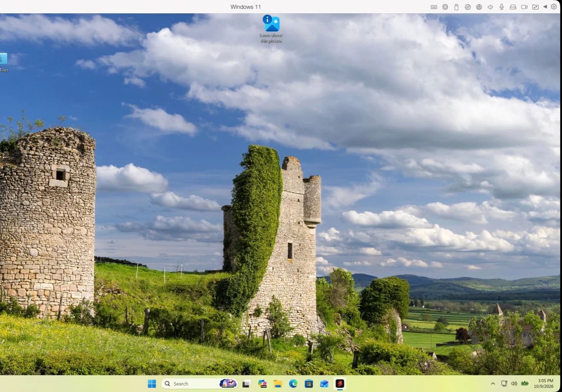Screen dimensions: 562x392
Task: Open the network globe icon in the VM toolbar
Action: click(479, 7)
